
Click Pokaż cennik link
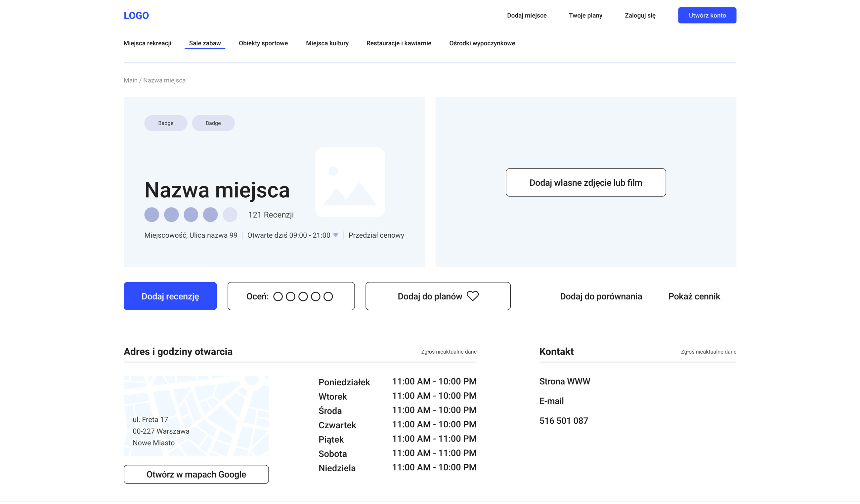tap(694, 296)
